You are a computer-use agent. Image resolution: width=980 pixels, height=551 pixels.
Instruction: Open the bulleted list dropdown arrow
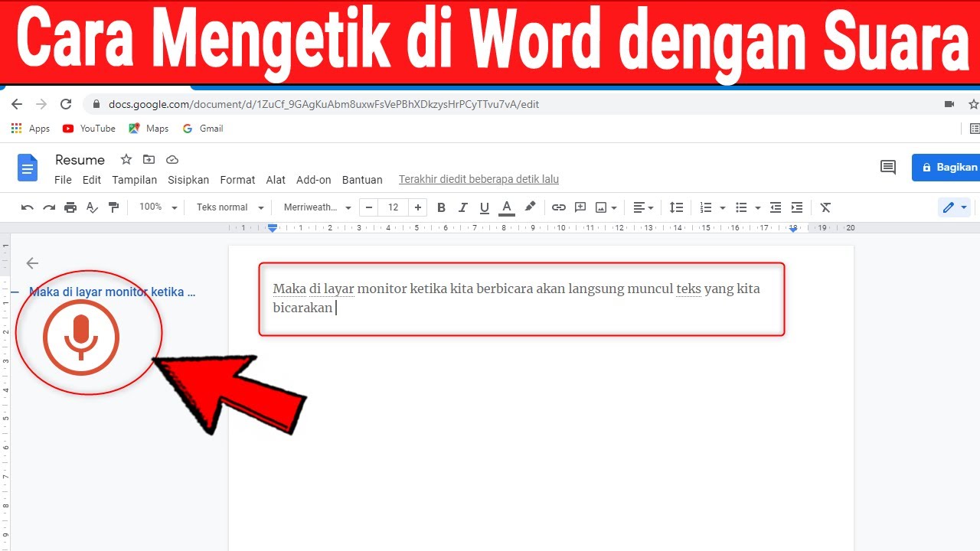758,208
